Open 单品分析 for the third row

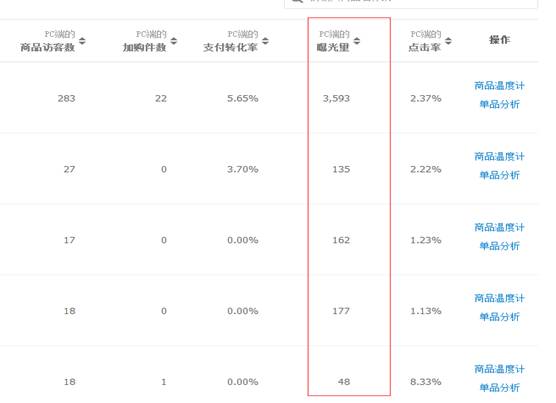click(499, 246)
